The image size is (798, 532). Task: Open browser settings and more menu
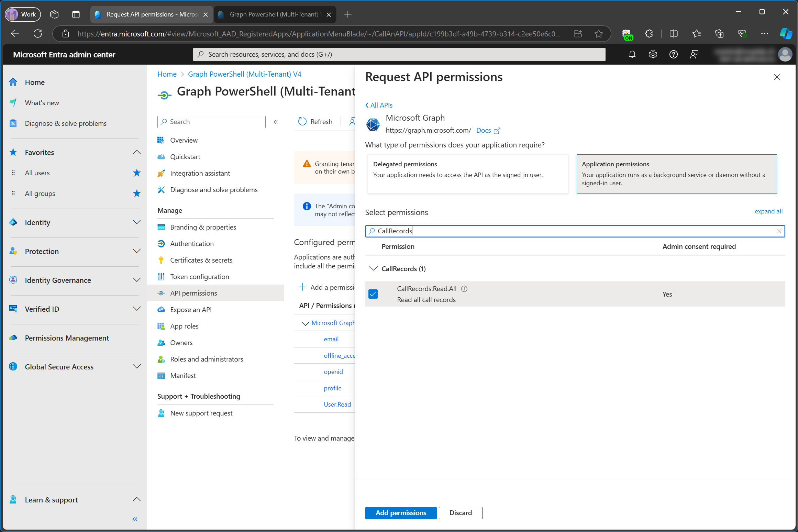pyautogui.click(x=764, y=34)
